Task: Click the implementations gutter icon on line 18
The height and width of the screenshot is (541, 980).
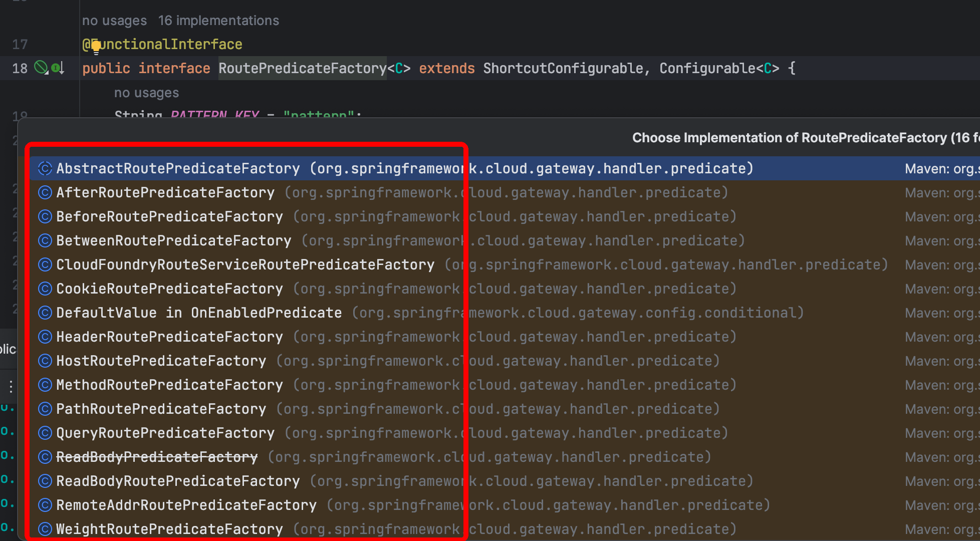Action: [58, 68]
